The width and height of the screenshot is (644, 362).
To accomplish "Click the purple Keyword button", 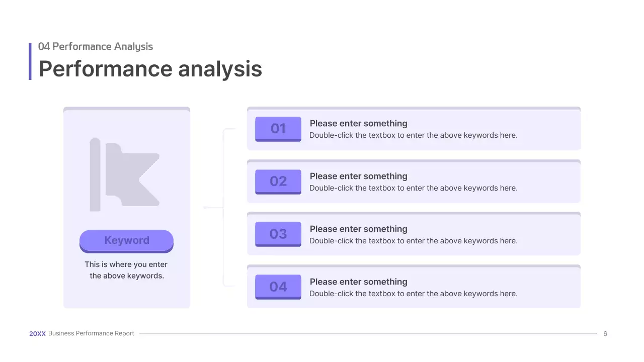I will (x=126, y=240).
